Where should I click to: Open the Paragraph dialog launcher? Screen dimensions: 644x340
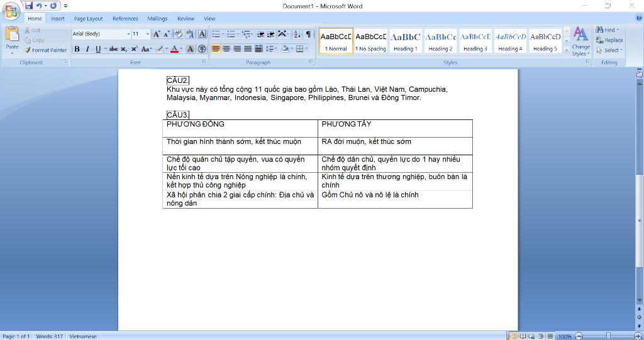click(x=311, y=62)
